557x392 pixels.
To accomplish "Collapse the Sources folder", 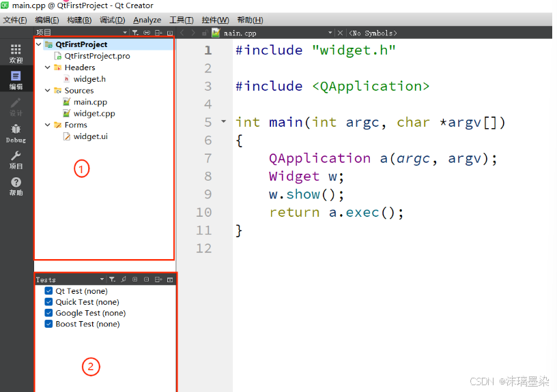I will pos(48,91).
